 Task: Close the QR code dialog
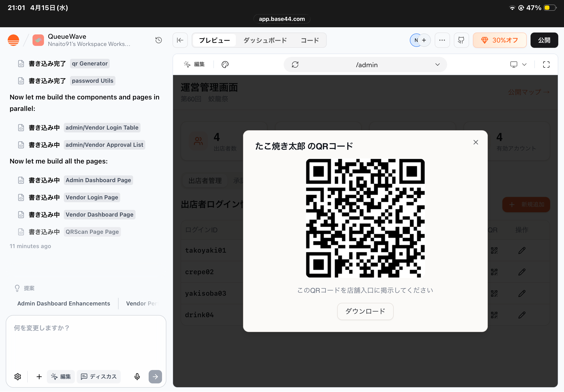(476, 142)
